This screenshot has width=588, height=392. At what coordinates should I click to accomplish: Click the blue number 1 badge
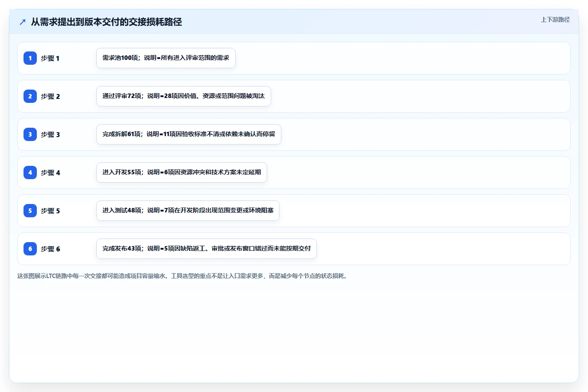click(30, 58)
